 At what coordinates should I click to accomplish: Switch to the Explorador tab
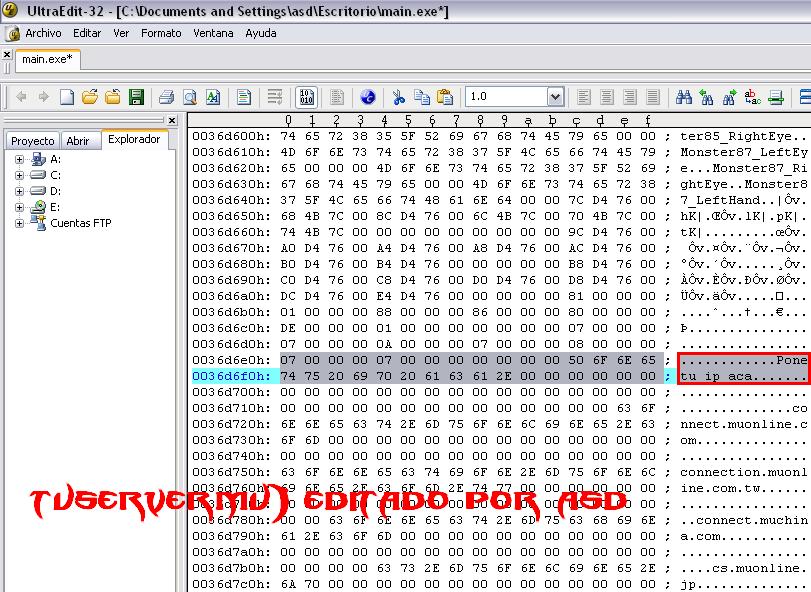pos(134,139)
